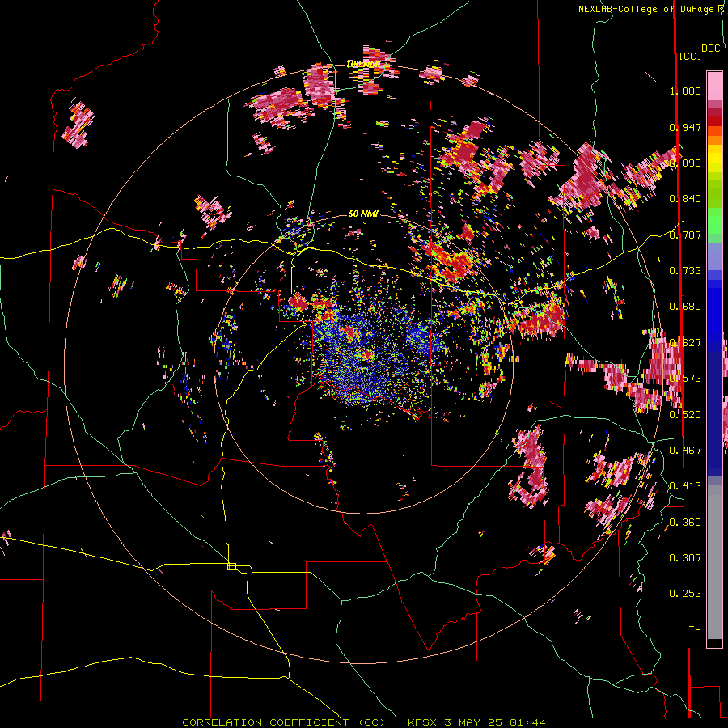
Task: Click the "0.893" color scale value
Action: pos(685,163)
